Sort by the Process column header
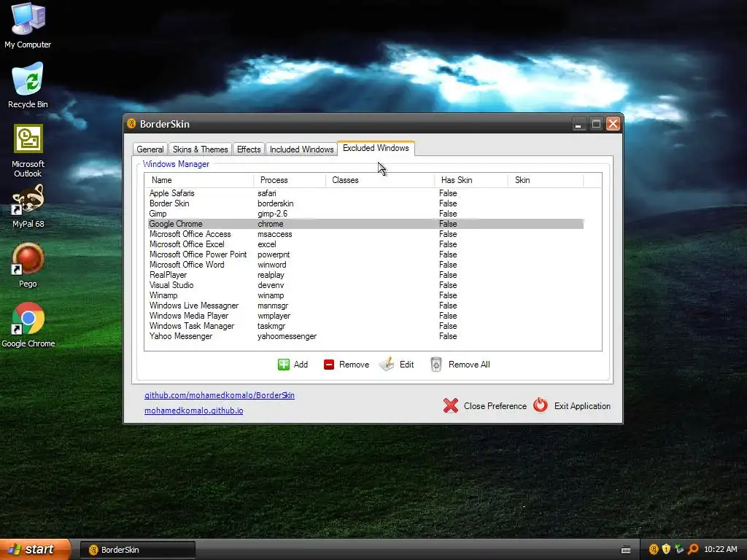747x560 pixels. click(x=290, y=180)
